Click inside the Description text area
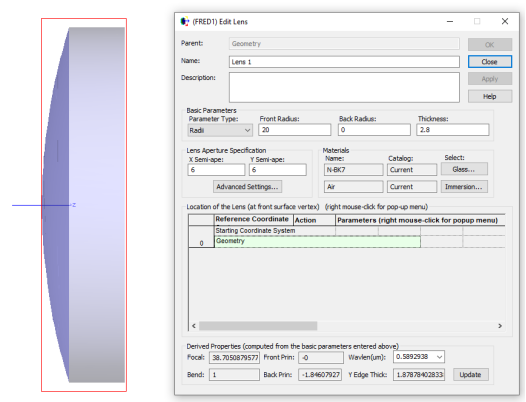This screenshot has height=402, width=526. point(344,88)
